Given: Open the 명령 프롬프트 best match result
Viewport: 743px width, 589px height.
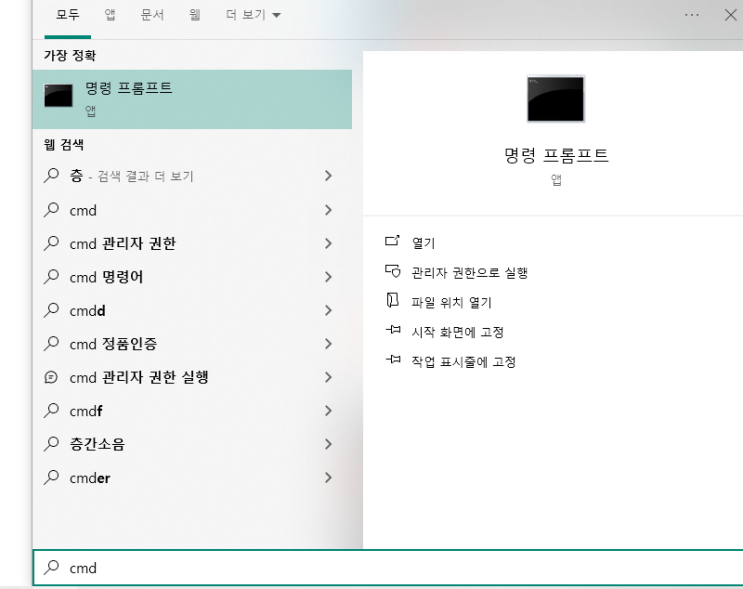Looking at the screenshot, I should [192, 99].
